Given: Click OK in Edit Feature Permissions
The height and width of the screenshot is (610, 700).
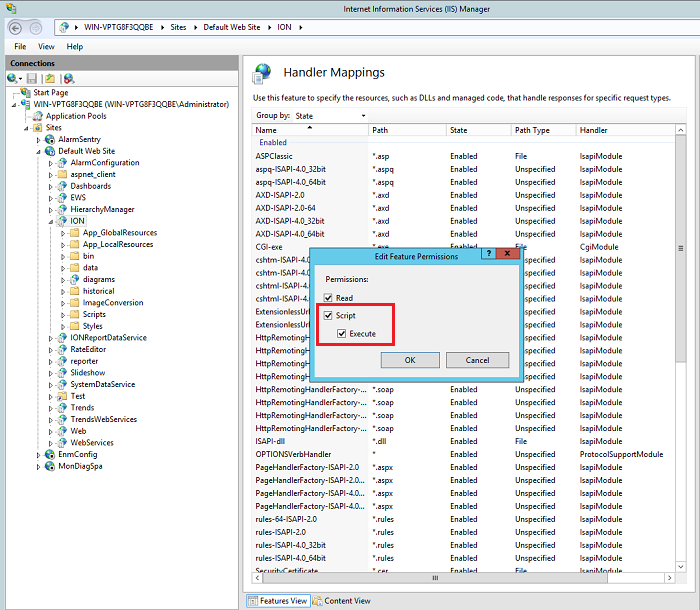Looking at the screenshot, I should [x=410, y=360].
